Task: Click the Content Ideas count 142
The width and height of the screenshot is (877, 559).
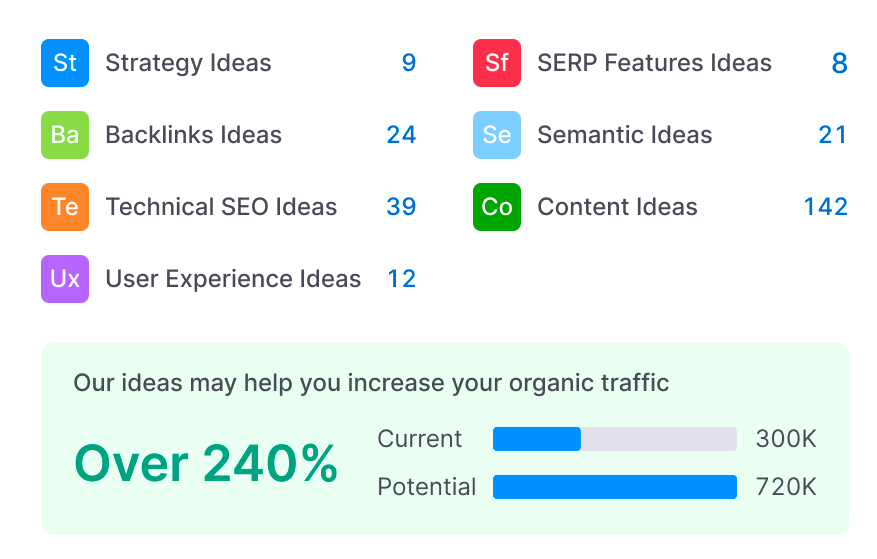Action: click(x=825, y=207)
